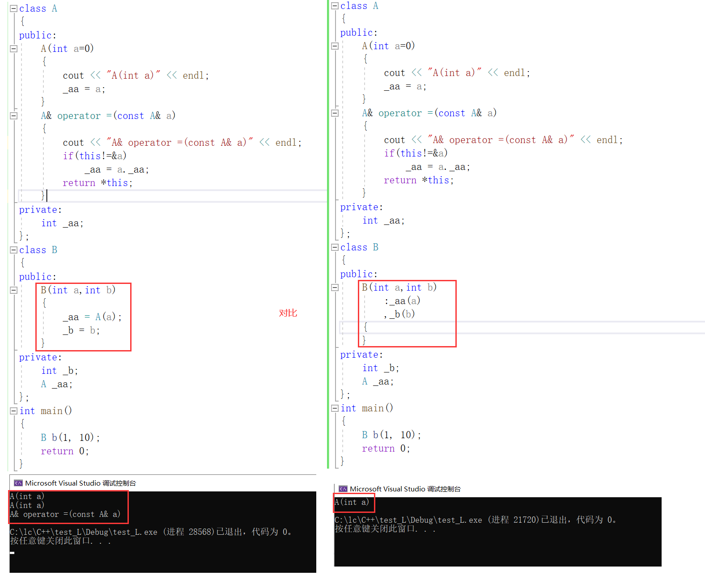The height and width of the screenshot is (588, 705).
Task: Click 'A _aa;' member in left editor
Action: click(x=57, y=384)
